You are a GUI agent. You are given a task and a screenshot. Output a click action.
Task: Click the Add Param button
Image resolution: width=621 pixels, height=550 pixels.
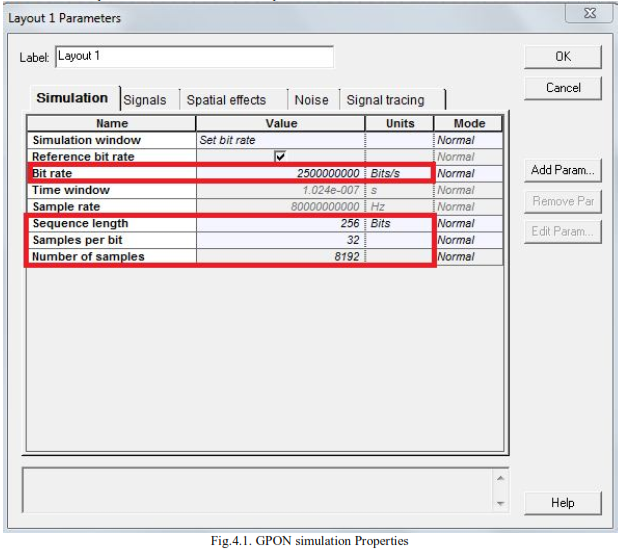[563, 170]
